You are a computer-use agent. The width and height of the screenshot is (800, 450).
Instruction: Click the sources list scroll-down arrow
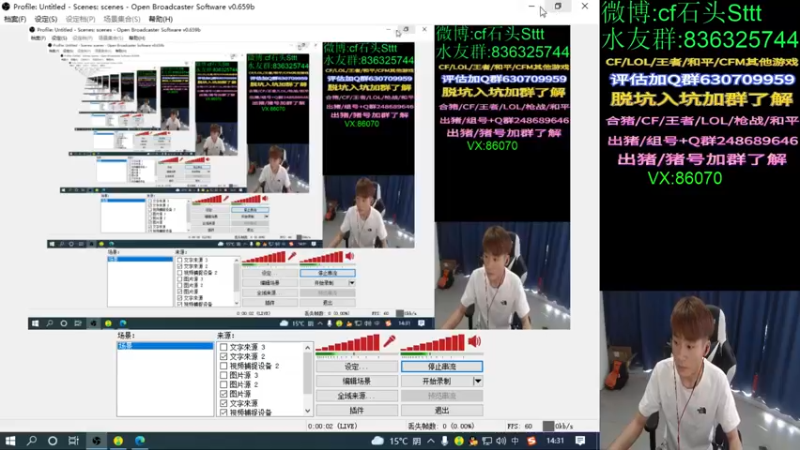[308, 411]
